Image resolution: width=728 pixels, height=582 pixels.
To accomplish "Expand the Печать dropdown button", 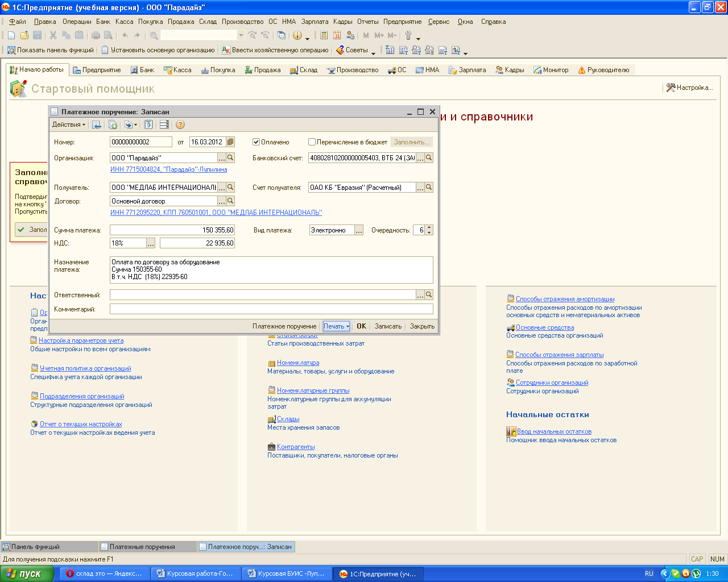I will [336, 326].
